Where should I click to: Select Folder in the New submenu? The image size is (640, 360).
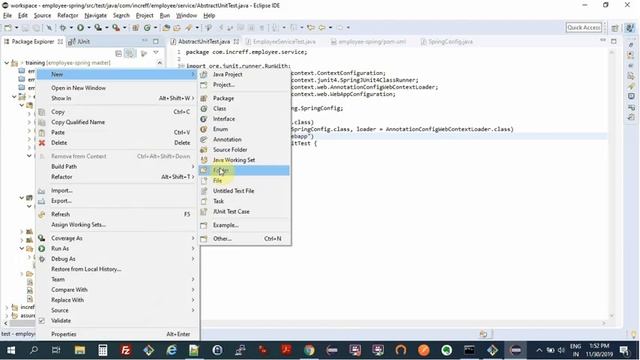pos(244,170)
